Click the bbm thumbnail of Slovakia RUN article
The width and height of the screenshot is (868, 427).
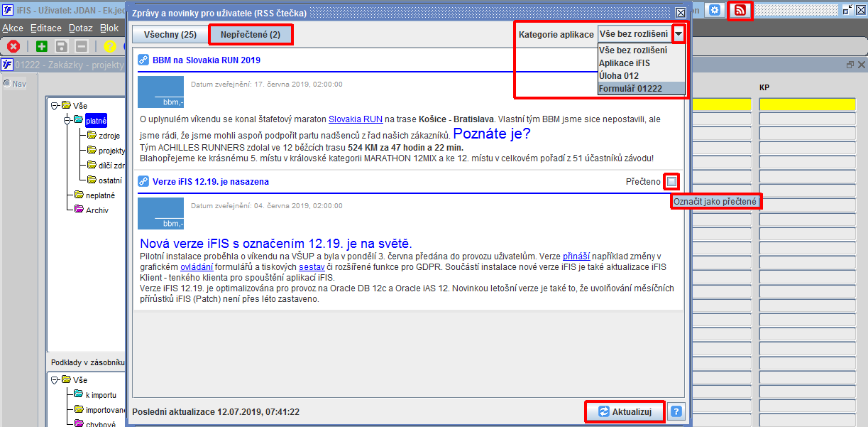point(160,91)
